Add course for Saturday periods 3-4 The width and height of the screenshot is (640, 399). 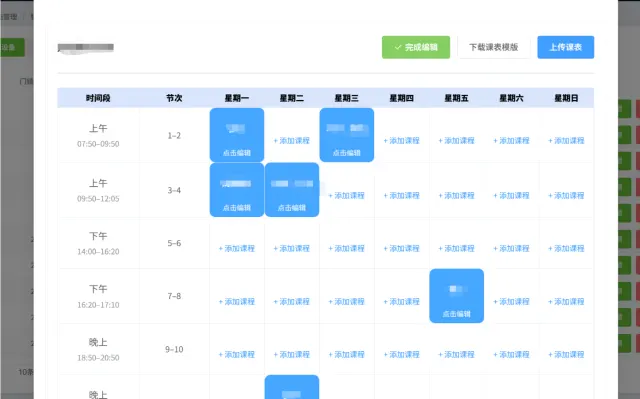pos(511,196)
